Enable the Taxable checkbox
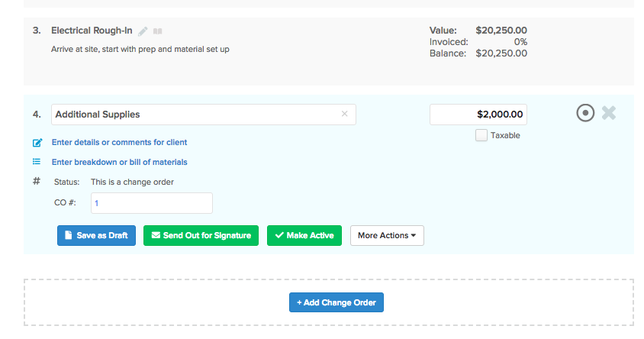 coord(481,136)
